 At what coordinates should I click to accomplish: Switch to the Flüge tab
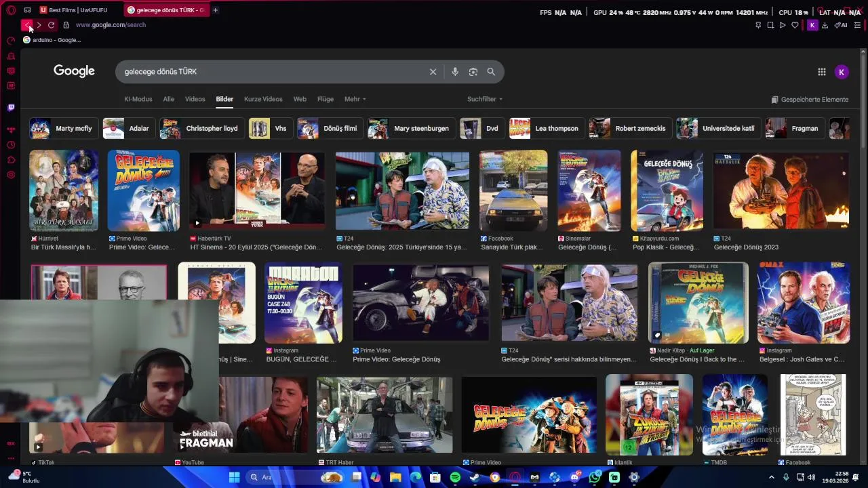(x=325, y=99)
